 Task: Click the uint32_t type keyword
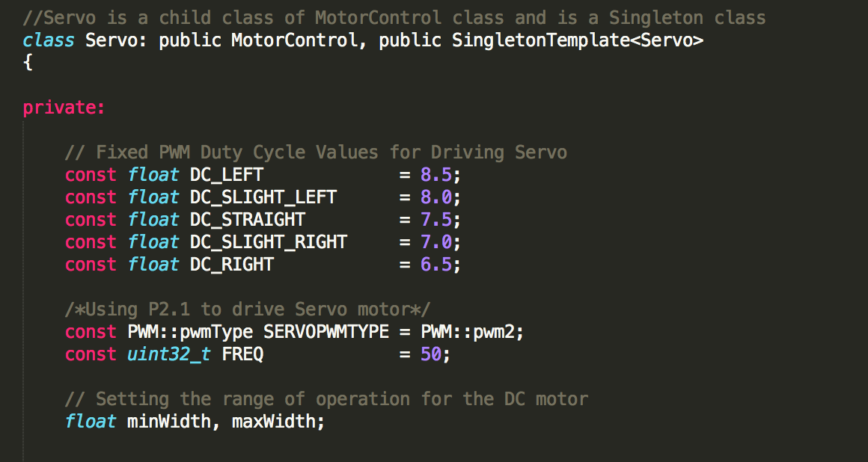click(x=169, y=354)
